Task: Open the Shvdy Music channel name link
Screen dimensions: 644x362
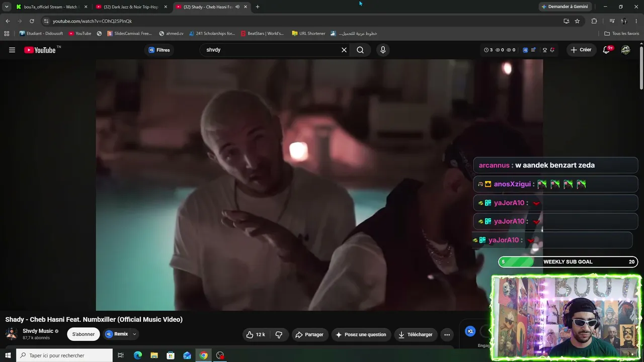Action: pos(38,331)
